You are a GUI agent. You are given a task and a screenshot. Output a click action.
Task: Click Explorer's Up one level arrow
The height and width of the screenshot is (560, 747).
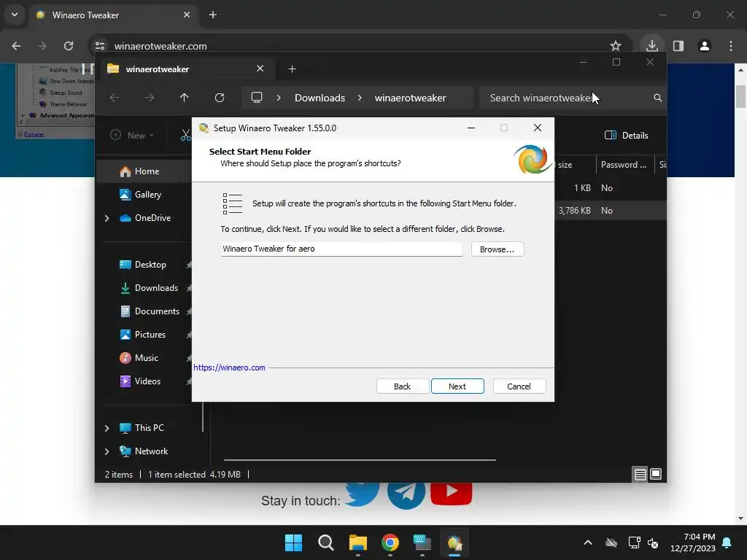point(185,98)
